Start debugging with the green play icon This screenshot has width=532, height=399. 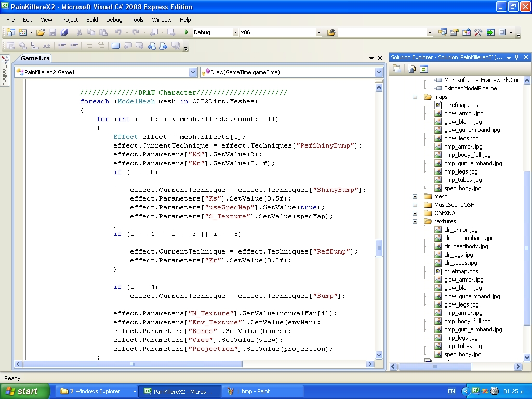[x=186, y=32]
